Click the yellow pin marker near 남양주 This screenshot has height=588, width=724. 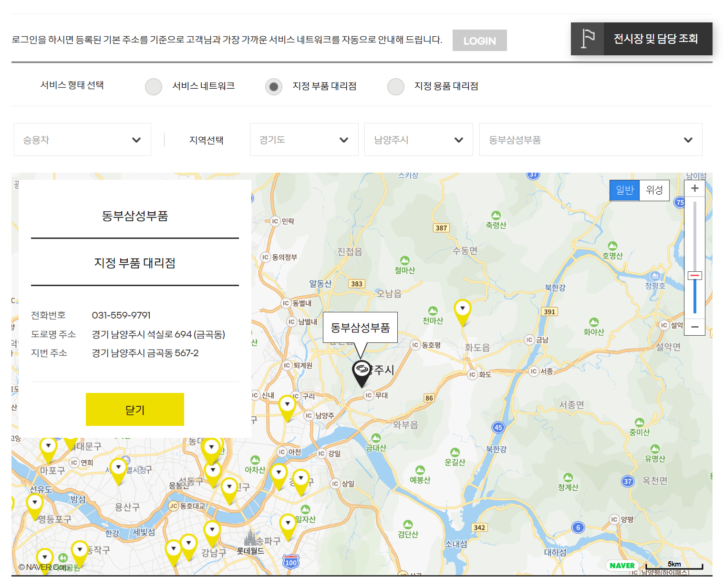287,404
